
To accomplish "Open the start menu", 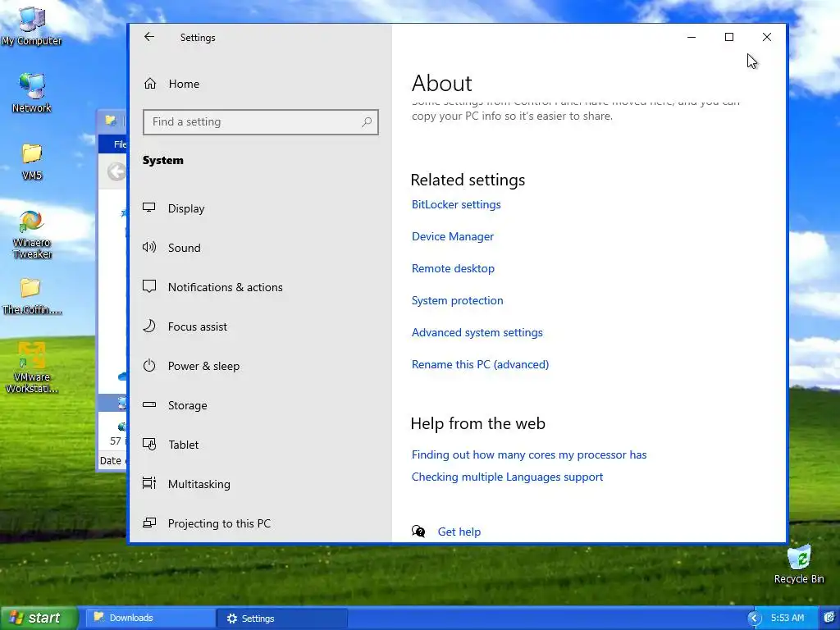I will [39, 618].
